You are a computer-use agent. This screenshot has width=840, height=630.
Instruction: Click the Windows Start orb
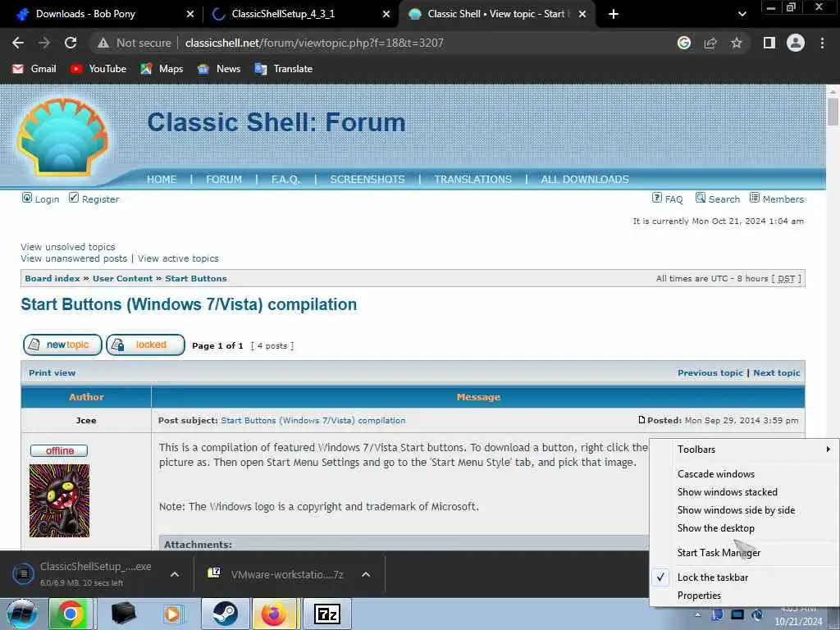tap(22, 614)
